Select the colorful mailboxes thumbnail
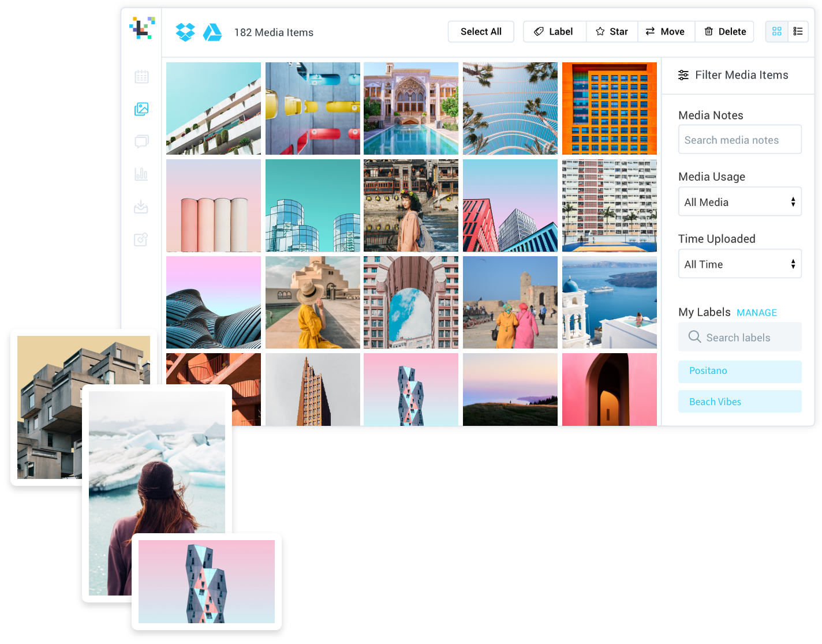Viewport: 822px width, 644px height. click(313, 108)
